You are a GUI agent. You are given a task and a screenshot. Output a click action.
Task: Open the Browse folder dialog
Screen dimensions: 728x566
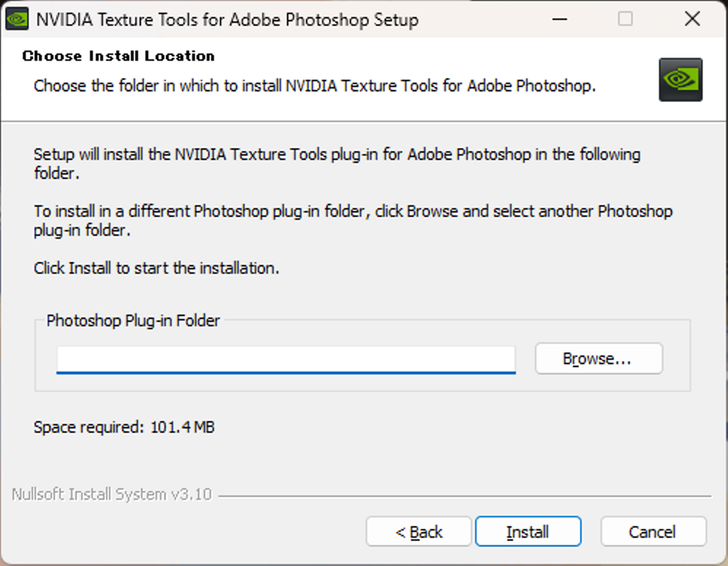[x=599, y=359]
